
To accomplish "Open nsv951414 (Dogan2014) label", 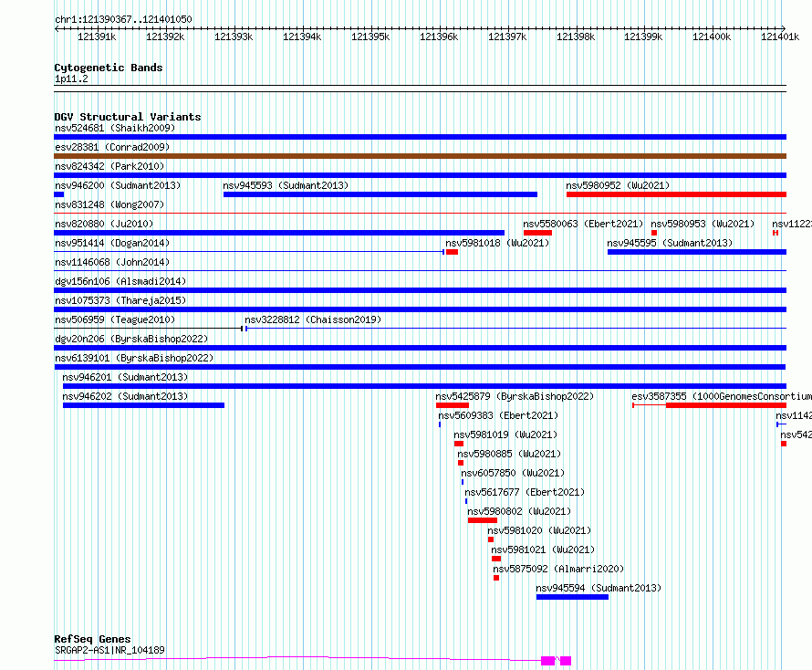I will click(x=112, y=243).
